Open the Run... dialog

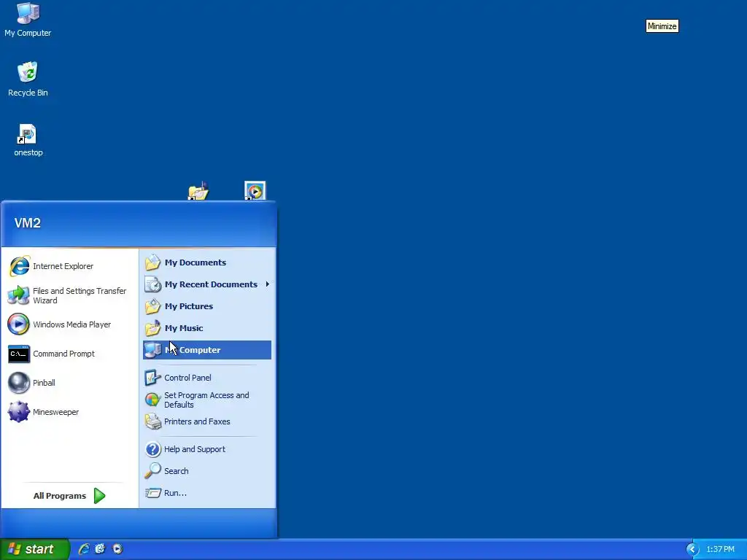tap(207, 493)
